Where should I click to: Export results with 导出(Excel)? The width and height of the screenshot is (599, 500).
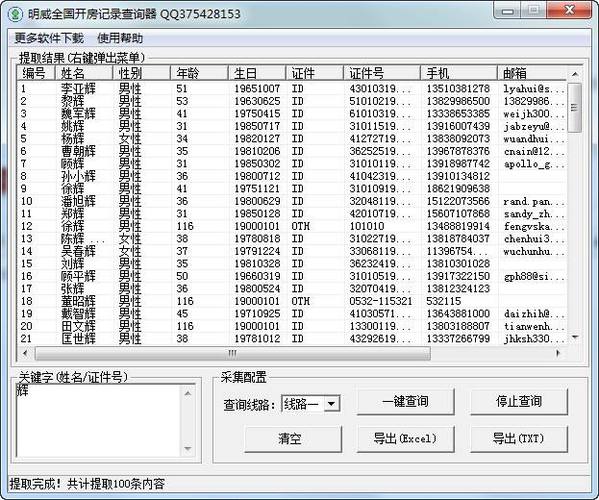[x=405, y=439]
